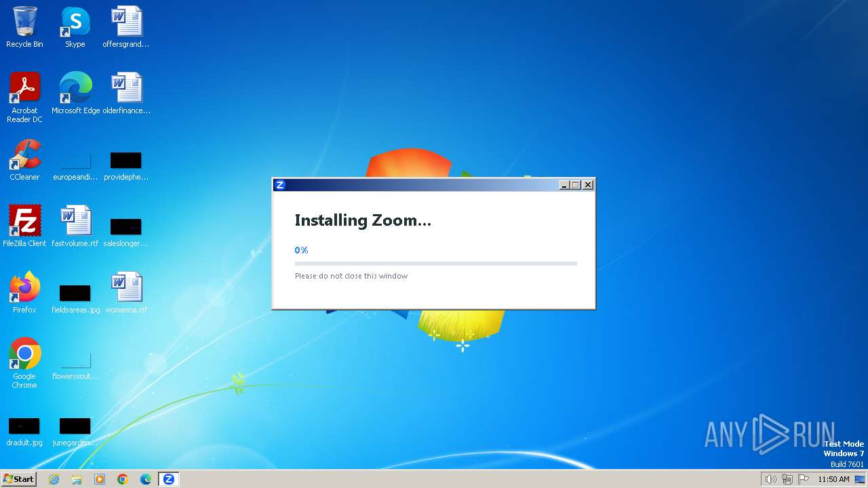Click the 0% progress text
The width and height of the screenshot is (868, 488).
(301, 250)
